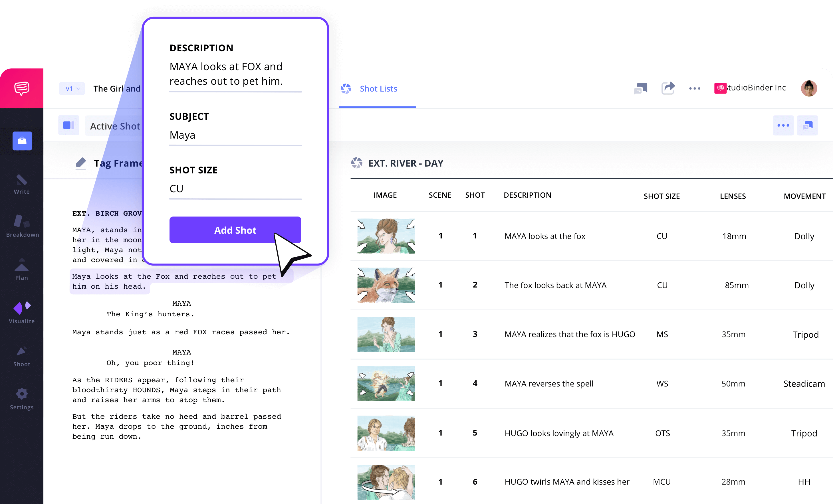Click the share/export arrow icon

(668, 88)
